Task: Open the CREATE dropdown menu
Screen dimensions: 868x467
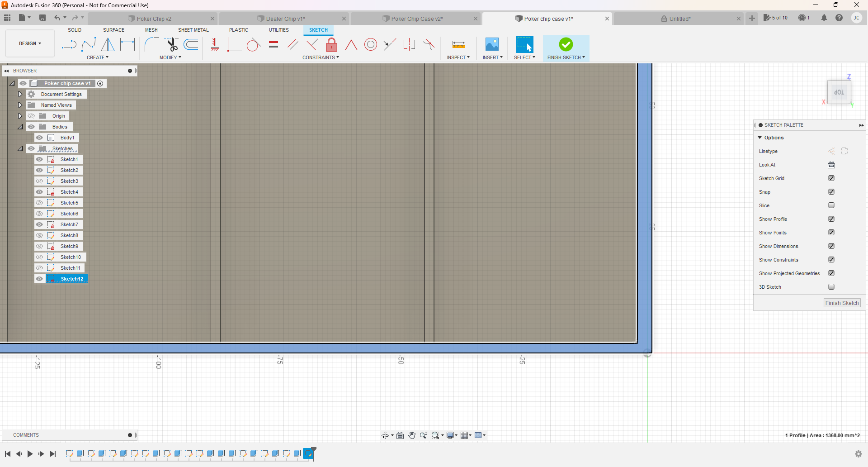Action: [98, 57]
